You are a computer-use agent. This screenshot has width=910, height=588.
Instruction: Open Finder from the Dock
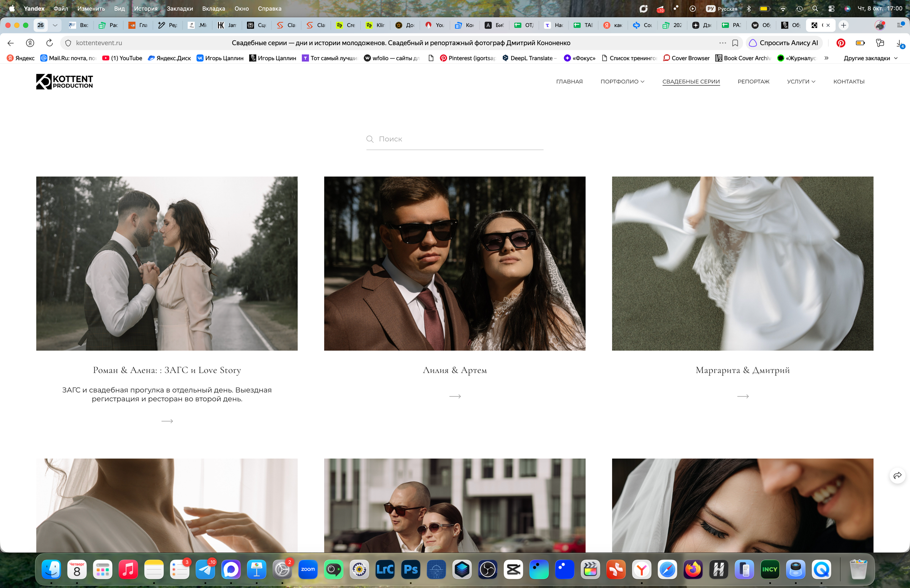[51, 570]
